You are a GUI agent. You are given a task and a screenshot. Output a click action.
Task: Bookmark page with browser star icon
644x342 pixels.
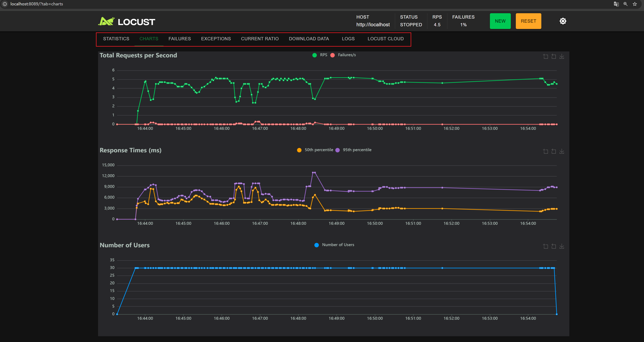(634, 4)
